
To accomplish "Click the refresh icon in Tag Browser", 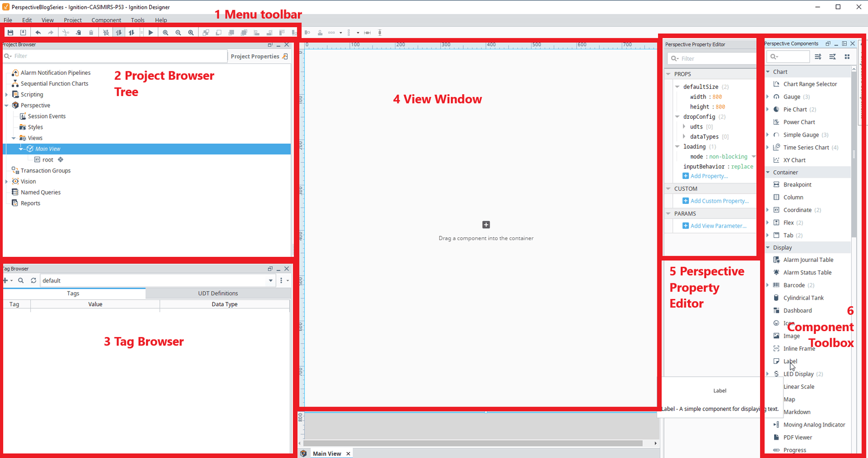I will pos(34,280).
